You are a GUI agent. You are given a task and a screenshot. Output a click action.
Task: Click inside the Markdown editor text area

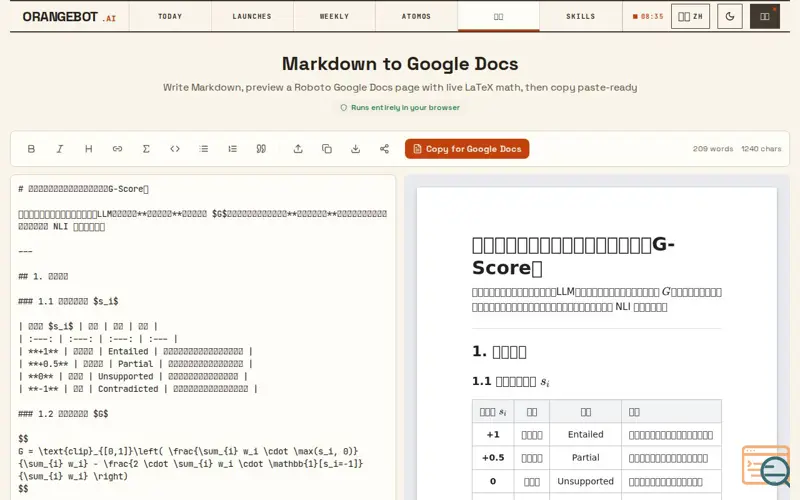[x=203, y=337]
